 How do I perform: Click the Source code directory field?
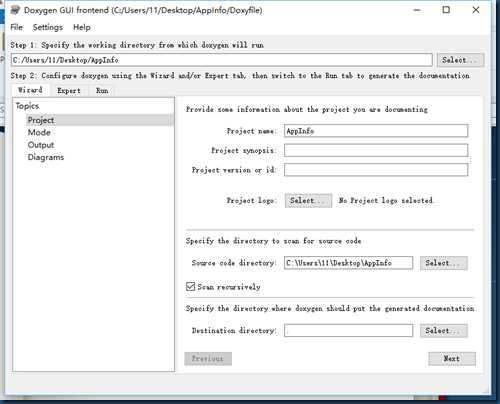click(x=348, y=263)
